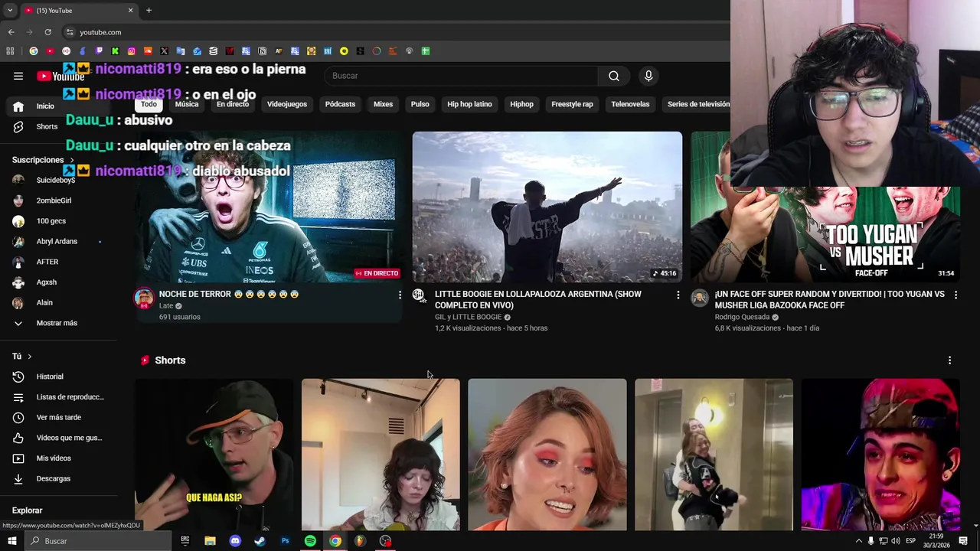Start voice search with microphone icon
This screenshot has width=980, height=551.
648,76
